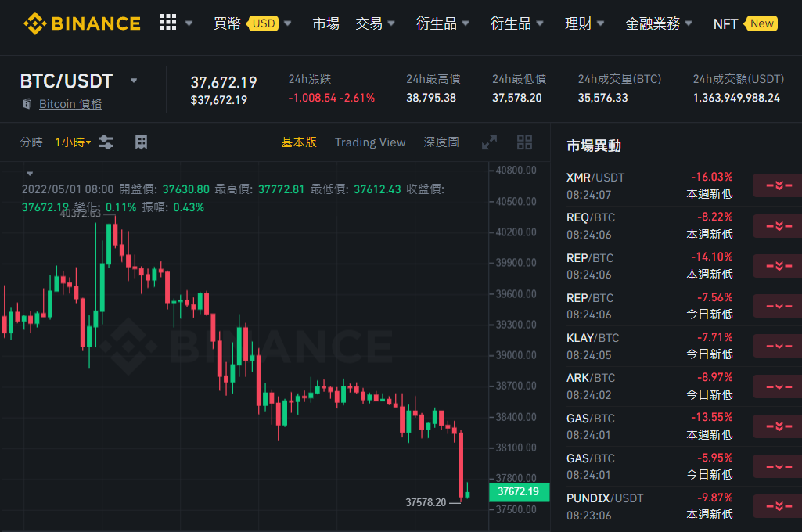The height and width of the screenshot is (532, 802).
Task: Click the 24h漲跌 value -1,008.54 -2.61%
Action: click(x=332, y=98)
